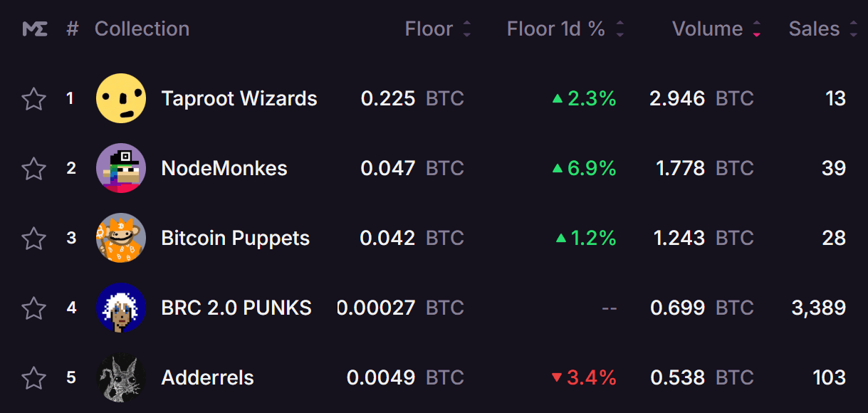
Task: Click the Magic Eden logo icon
Action: (35, 29)
